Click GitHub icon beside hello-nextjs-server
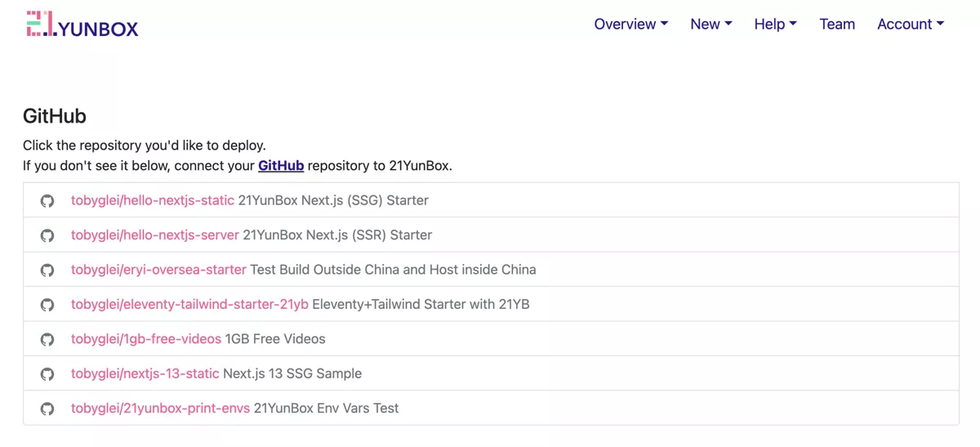This screenshot has width=980, height=447. click(47, 235)
